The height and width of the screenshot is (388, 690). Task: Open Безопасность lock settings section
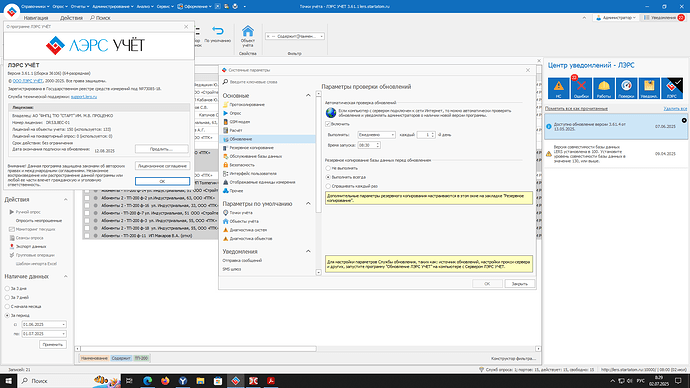coord(242,165)
